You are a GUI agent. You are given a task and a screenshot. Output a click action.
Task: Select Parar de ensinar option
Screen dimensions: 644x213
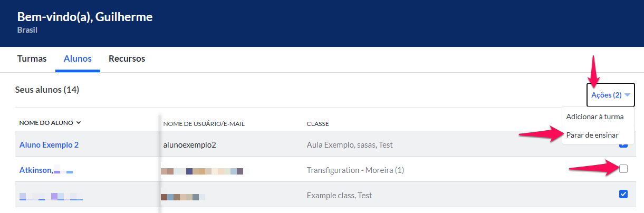pyautogui.click(x=592, y=135)
